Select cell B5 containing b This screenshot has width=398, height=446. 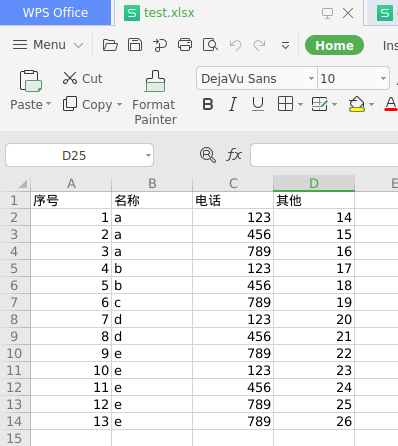152,268
